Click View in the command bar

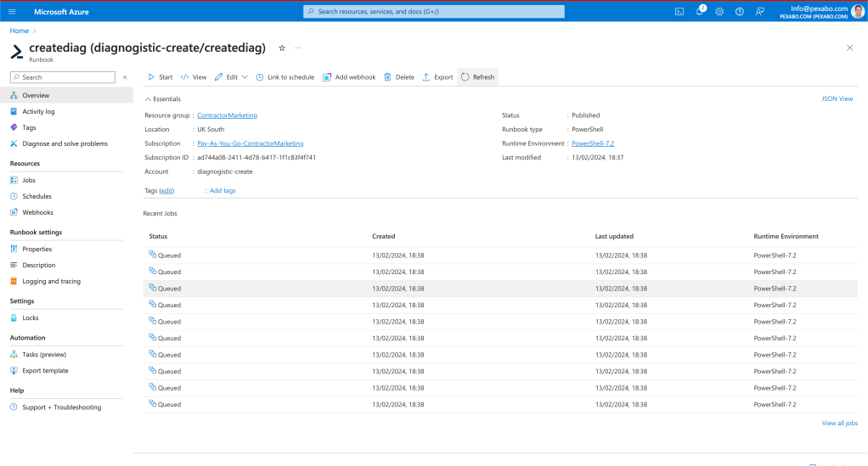[194, 77]
